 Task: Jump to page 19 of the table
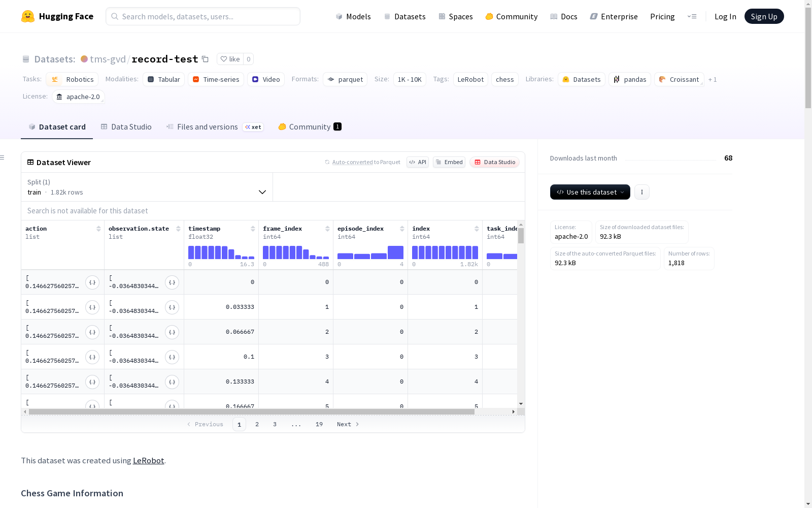click(x=319, y=424)
